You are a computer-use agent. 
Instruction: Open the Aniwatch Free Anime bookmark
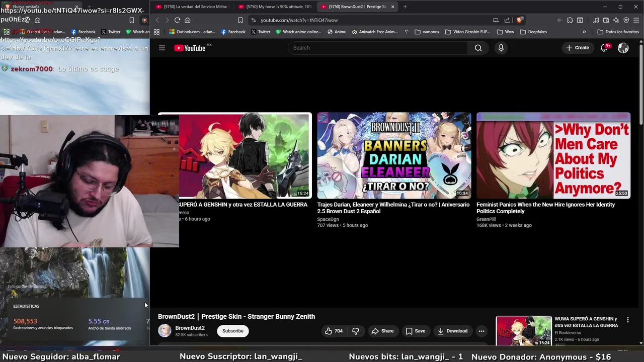point(375,32)
